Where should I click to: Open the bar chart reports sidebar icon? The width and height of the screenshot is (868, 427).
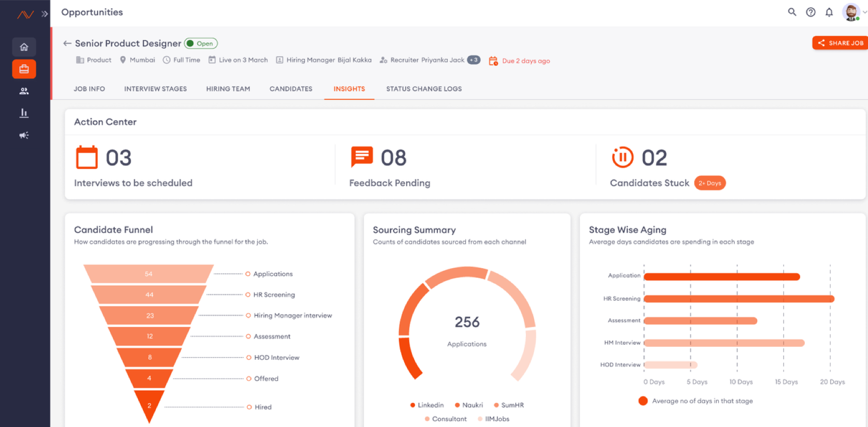24,113
